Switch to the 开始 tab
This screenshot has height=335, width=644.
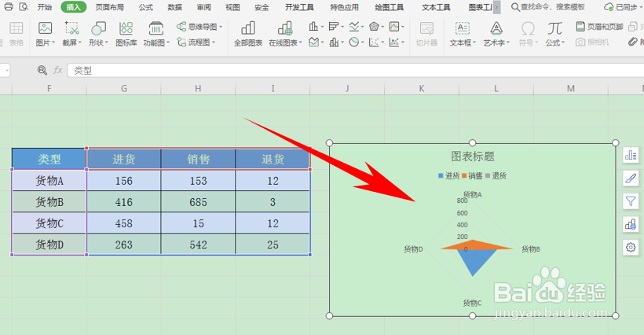pyautogui.click(x=44, y=7)
